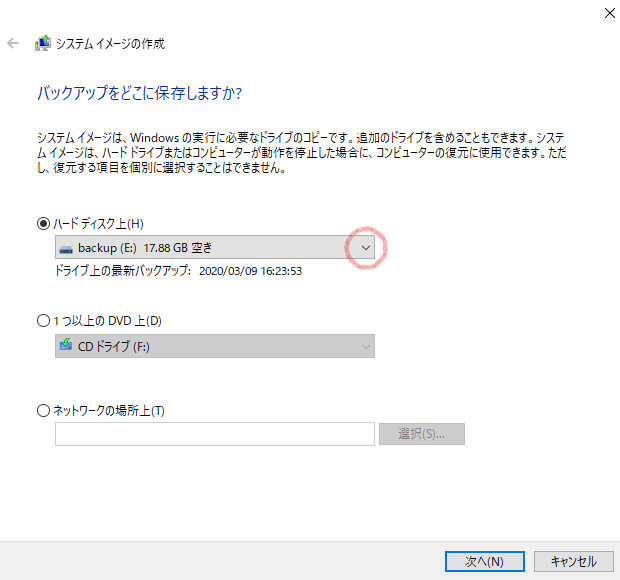Click the 次へ(N) button
This screenshot has height=580, width=620.
tap(485, 561)
